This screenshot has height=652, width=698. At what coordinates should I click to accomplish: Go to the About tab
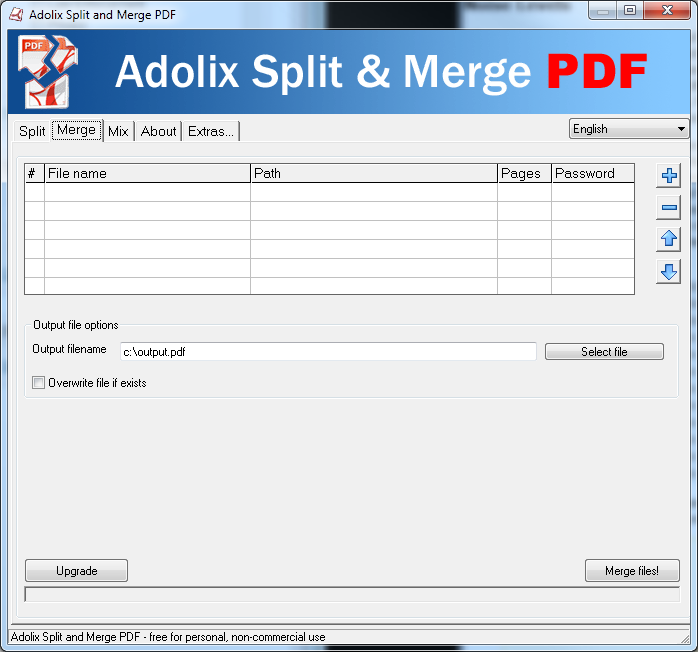point(158,131)
